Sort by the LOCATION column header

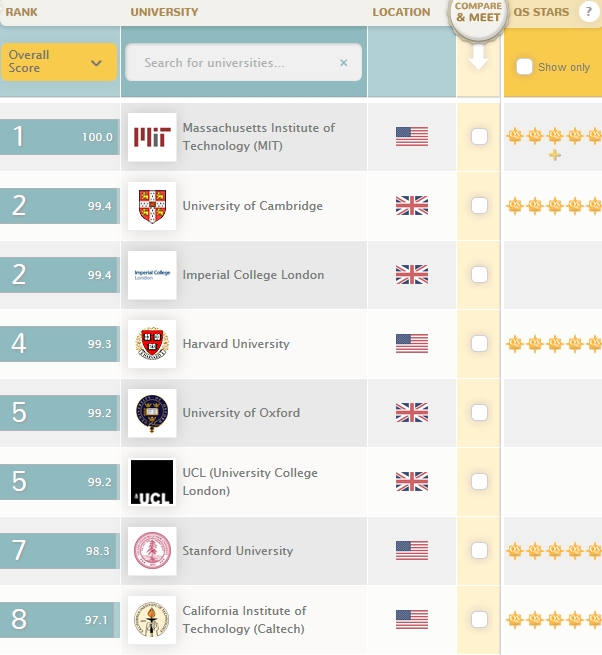pyautogui.click(x=401, y=12)
